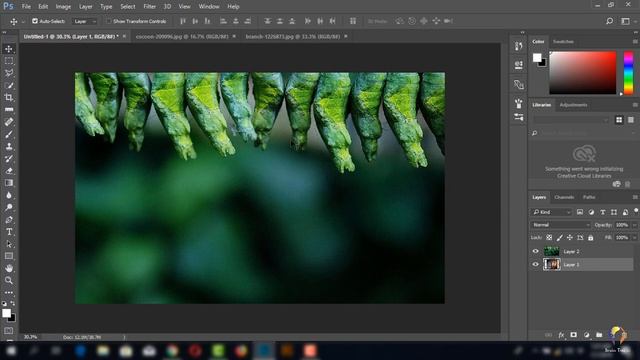640x360 pixels.
Task: Click the Opacity 100% value field
Action: click(622, 225)
